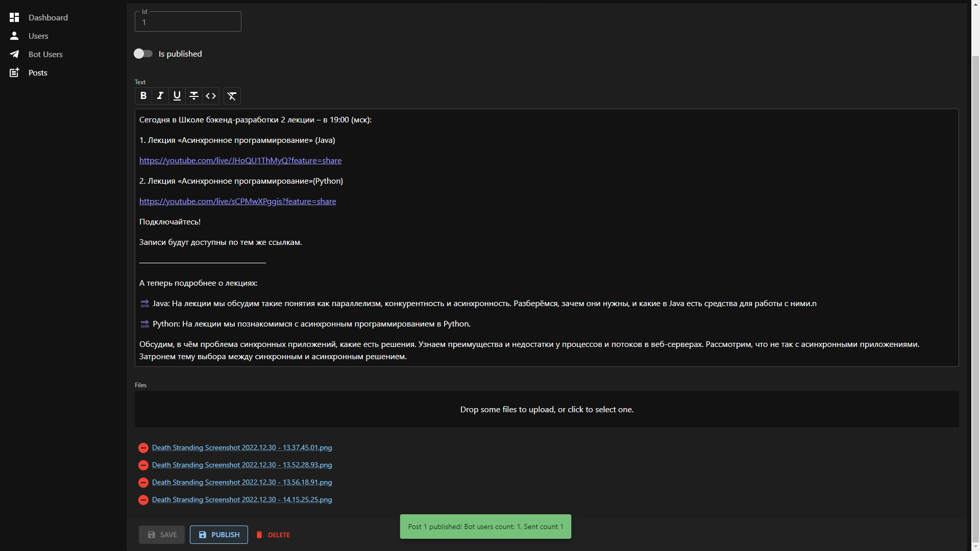Click the Save button
The width and height of the screenshot is (980, 551).
point(162,535)
